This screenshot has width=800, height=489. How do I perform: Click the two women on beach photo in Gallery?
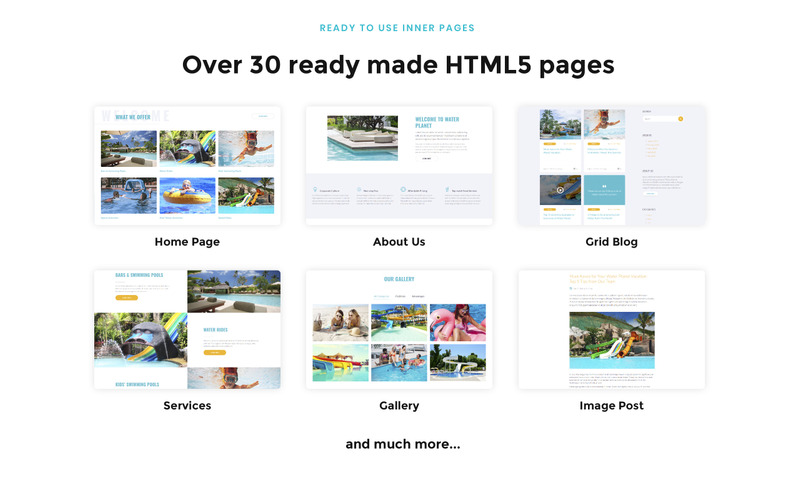340,323
